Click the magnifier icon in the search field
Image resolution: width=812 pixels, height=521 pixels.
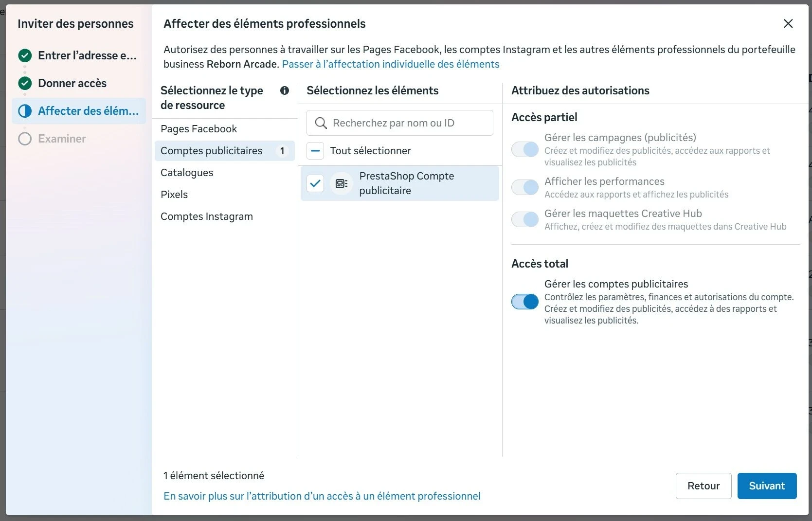point(321,123)
